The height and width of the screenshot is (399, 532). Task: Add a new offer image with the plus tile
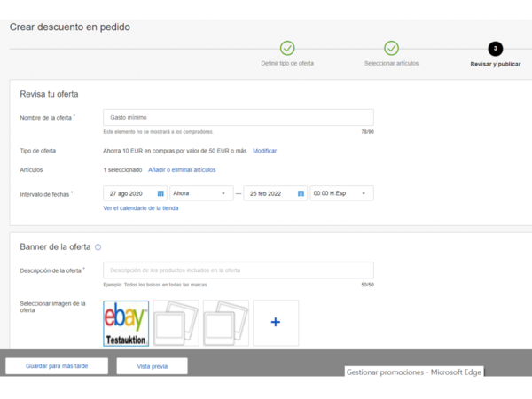pyautogui.click(x=276, y=323)
